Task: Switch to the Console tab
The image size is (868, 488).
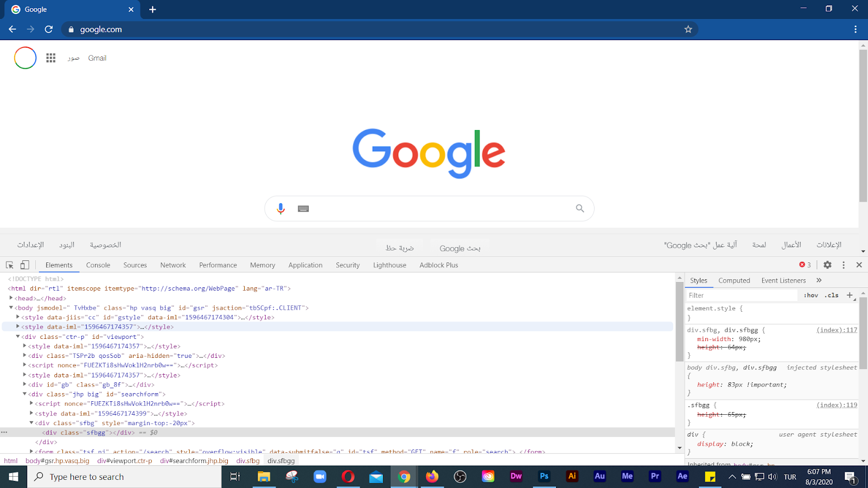Action: pos(98,265)
